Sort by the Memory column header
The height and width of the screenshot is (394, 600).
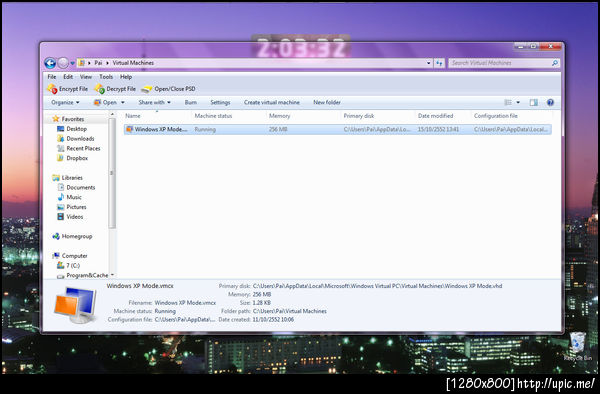tap(303, 116)
